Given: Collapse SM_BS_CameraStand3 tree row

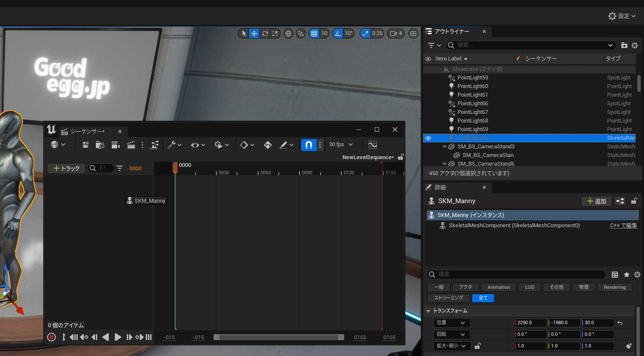Looking at the screenshot, I should [x=444, y=146].
